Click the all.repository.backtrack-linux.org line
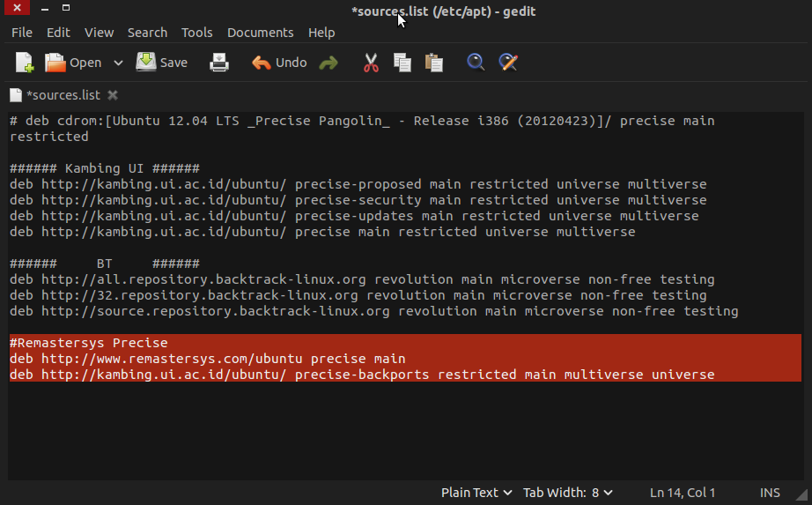812x505 pixels. point(362,279)
